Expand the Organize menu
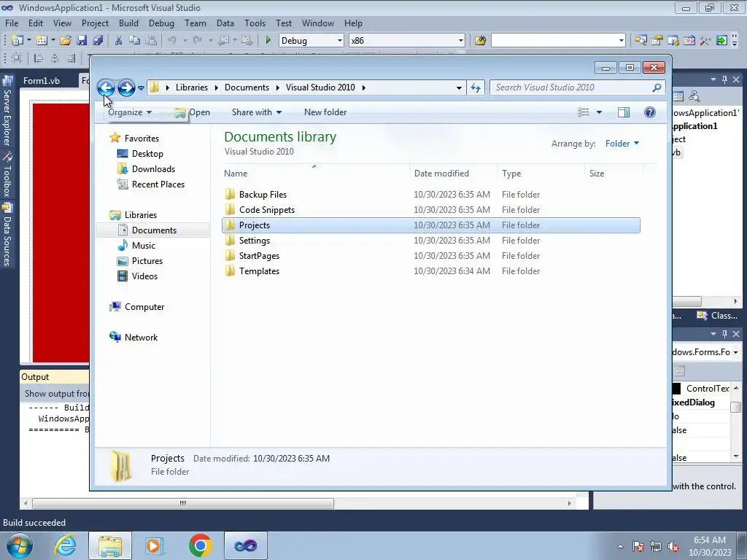Image resolution: width=747 pixels, height=560 pixels. pos(130,112)
